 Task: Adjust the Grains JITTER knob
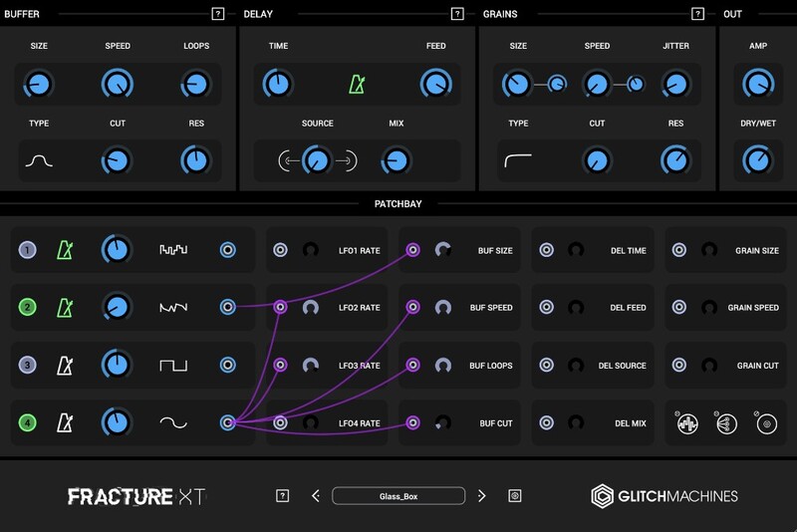click(x=675, y=84)
